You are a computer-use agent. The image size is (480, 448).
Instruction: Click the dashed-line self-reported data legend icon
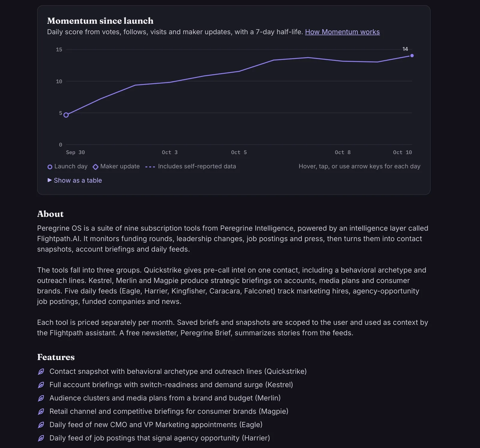point(150,167)
